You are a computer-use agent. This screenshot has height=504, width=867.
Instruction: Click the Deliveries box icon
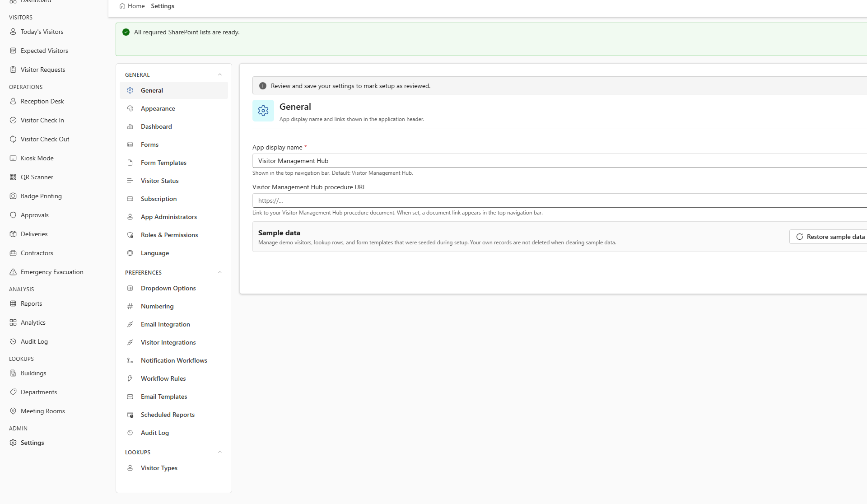tap(13, 234)
